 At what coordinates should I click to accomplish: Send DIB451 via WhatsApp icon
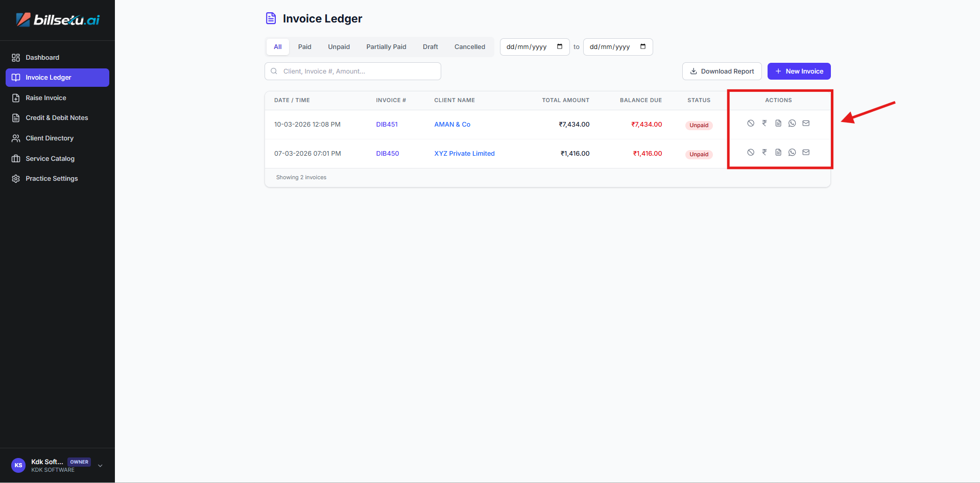792,123
